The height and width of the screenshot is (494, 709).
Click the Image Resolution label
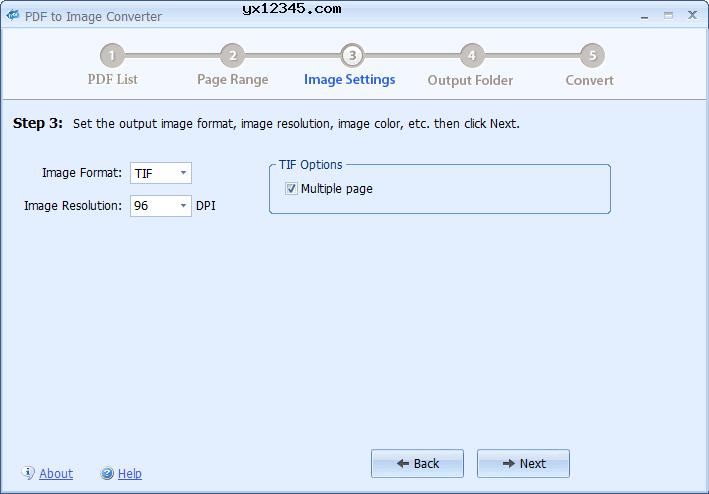[x=73, y=206]
